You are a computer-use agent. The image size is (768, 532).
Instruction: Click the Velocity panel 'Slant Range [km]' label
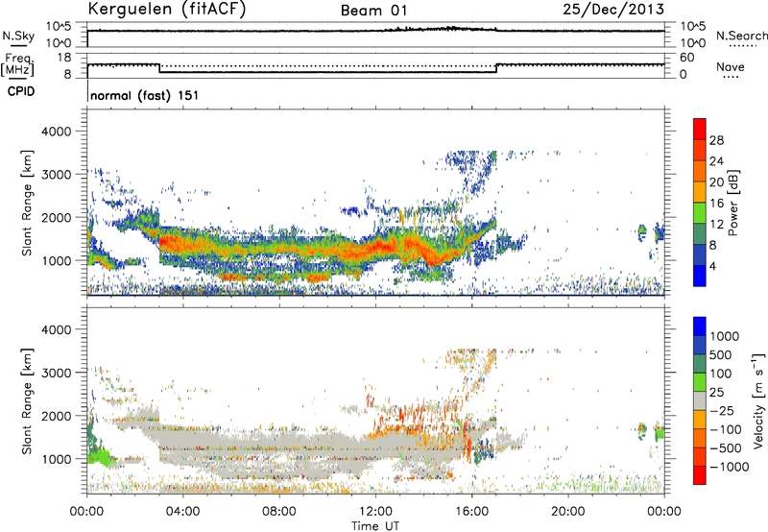tap(27, 400)
